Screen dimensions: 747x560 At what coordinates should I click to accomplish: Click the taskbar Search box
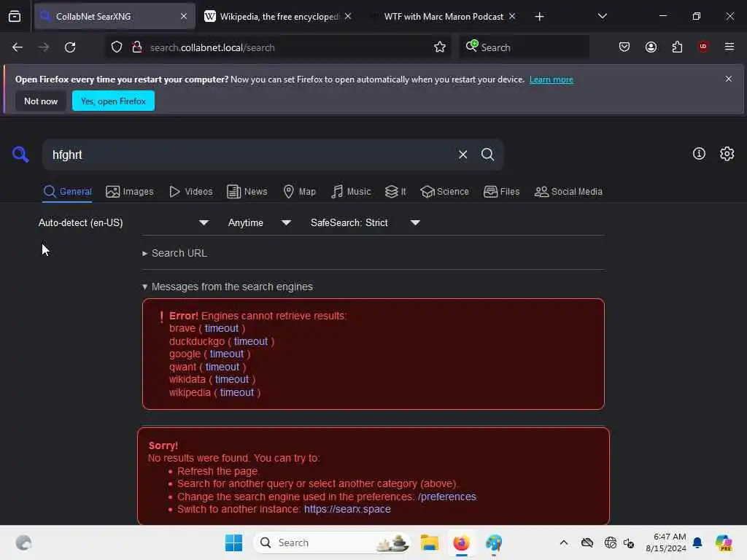point(332,542)
